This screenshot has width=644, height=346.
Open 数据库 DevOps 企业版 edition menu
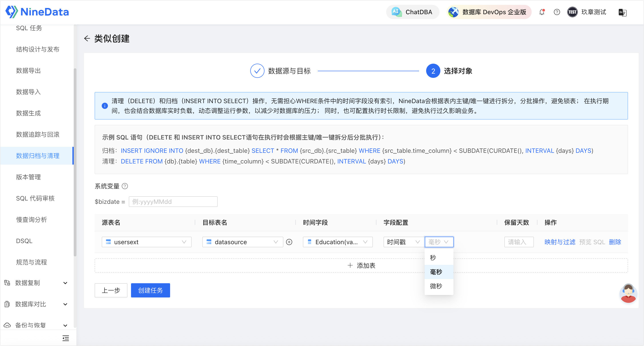(x=489, y=12)
